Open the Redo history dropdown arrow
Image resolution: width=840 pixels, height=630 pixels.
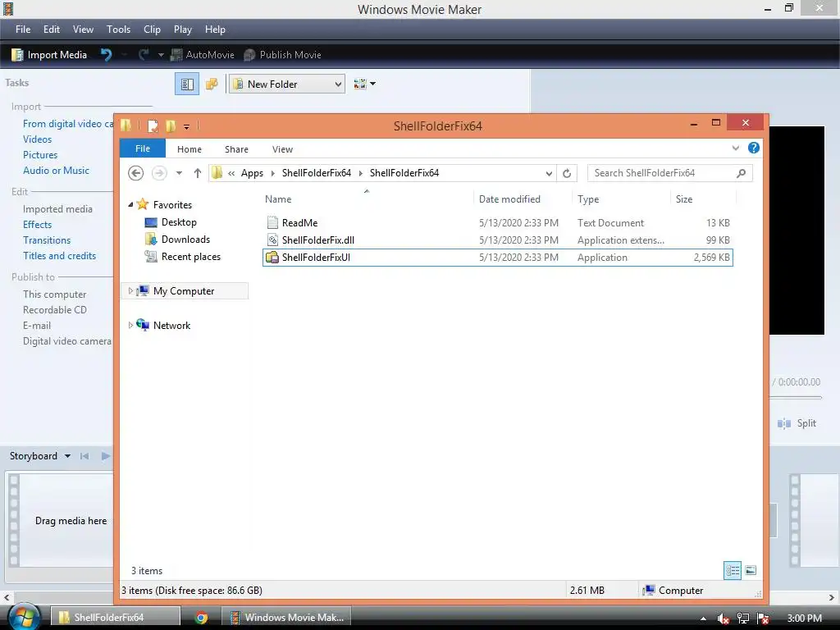[x=161, y=55]
